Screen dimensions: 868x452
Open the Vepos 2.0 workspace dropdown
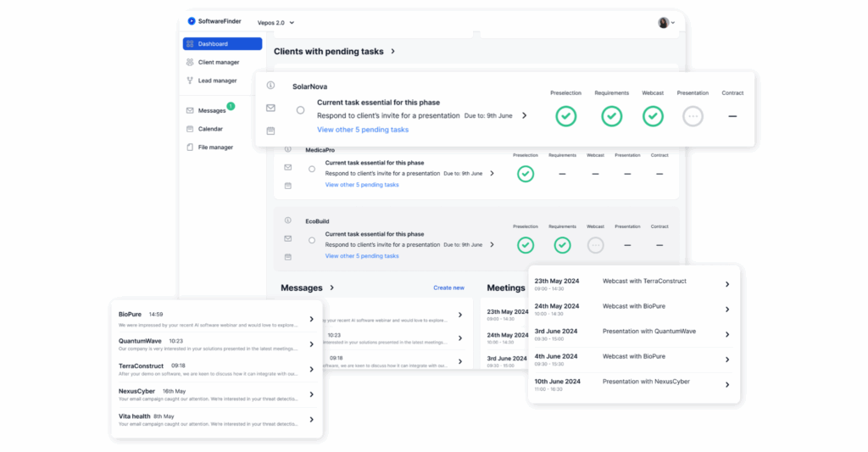click(x=275, y=23)
